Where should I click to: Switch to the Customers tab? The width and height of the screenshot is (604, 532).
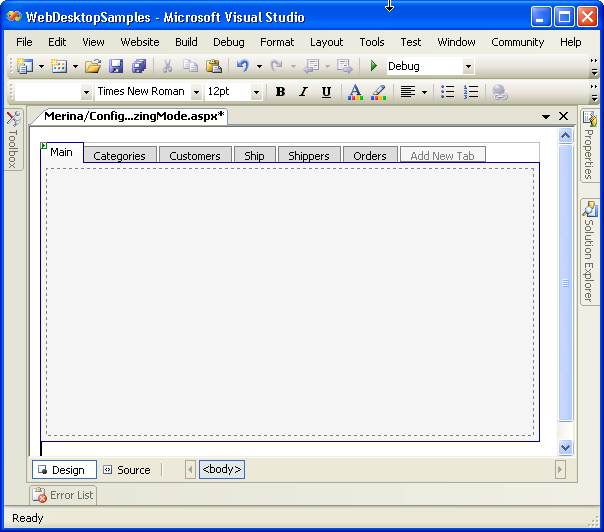[x=194, y=156]
